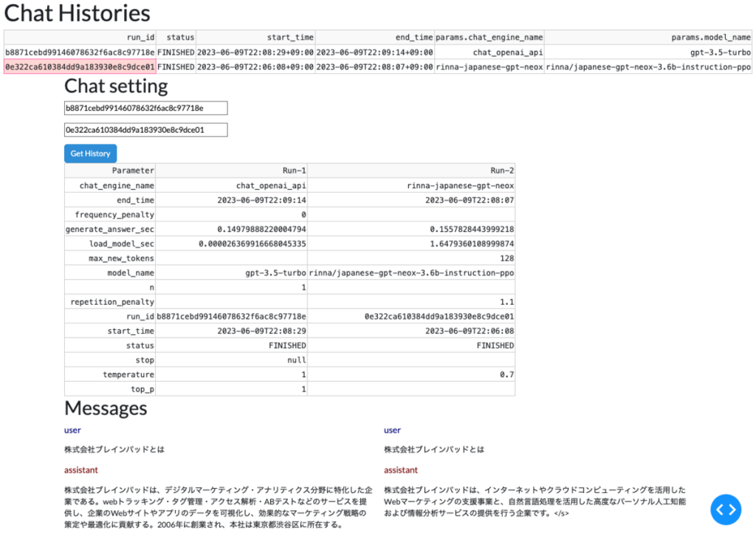The image size is (756, 536).
Task: Click the end_time column header
Action: coord(374,37)
